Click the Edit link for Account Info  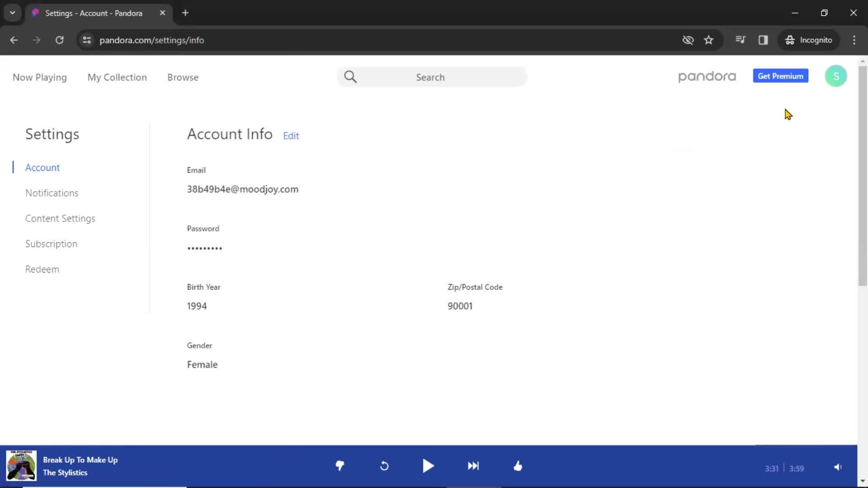[x=292, y=136]
